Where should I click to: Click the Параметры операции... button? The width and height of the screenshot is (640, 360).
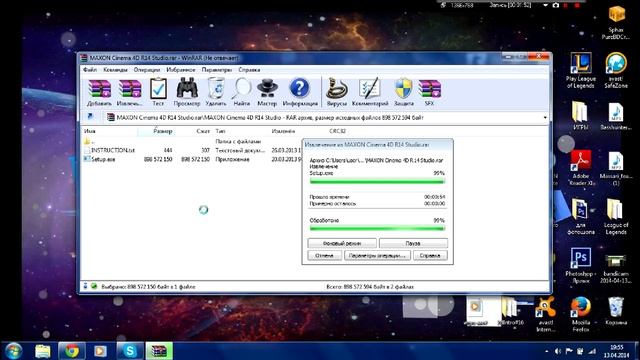pos(378,256)
